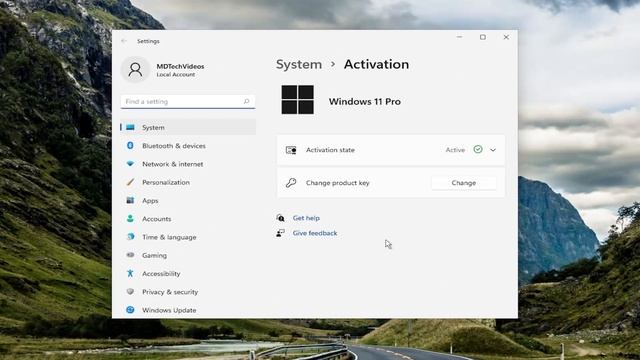
Task: Open Time & language settings
Action: 188,237
